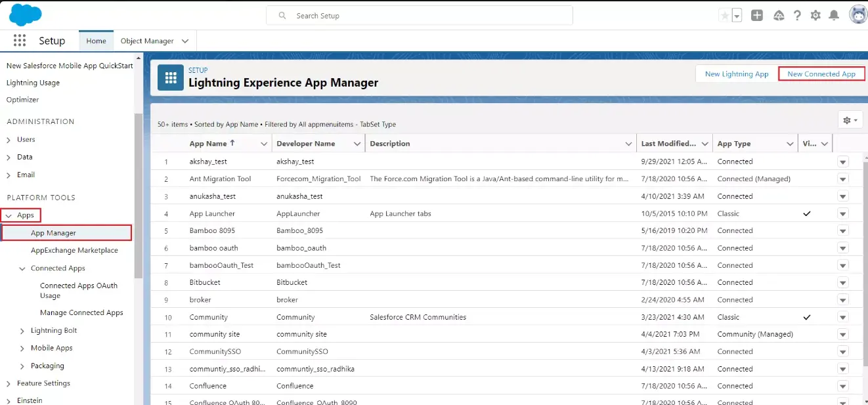Open Lightning Usage in sidebar

(33, 83)
